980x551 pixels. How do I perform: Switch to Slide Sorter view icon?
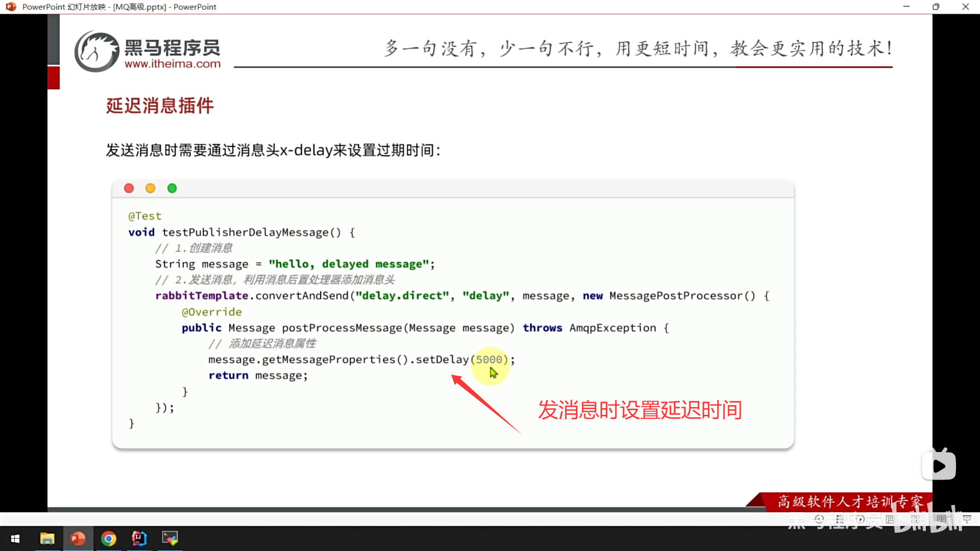917,519
